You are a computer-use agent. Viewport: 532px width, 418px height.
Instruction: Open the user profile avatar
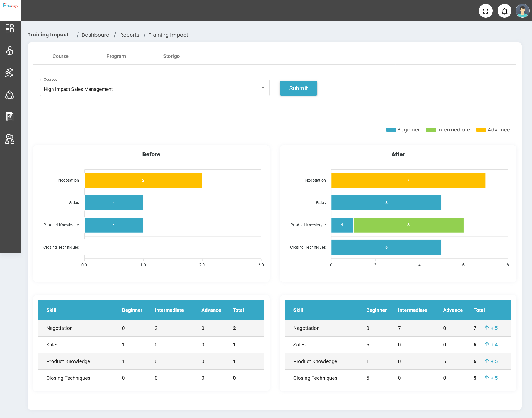[x=522, y=11]
